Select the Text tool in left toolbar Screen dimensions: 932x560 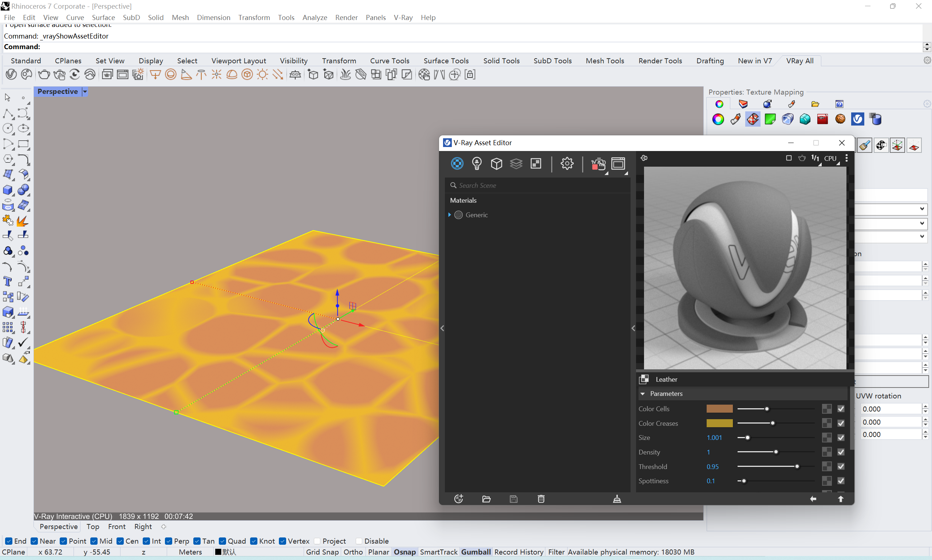pyautogui.click(x=8, y=282)
